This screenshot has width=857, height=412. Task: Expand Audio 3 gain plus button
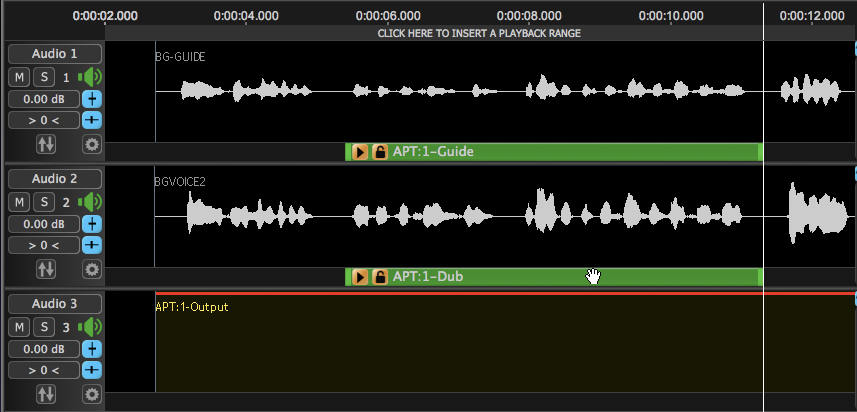[92, 349]
